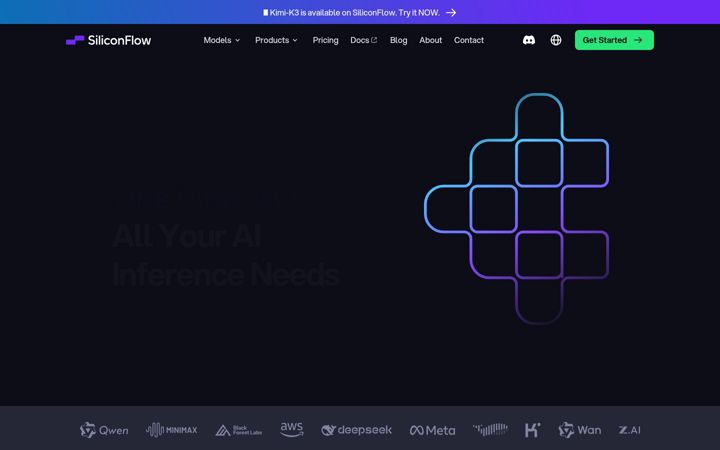Click the sound-wave logo beside Meta
Screen dimensions: 720x450
pyautogui.click(x=490, y=430)
